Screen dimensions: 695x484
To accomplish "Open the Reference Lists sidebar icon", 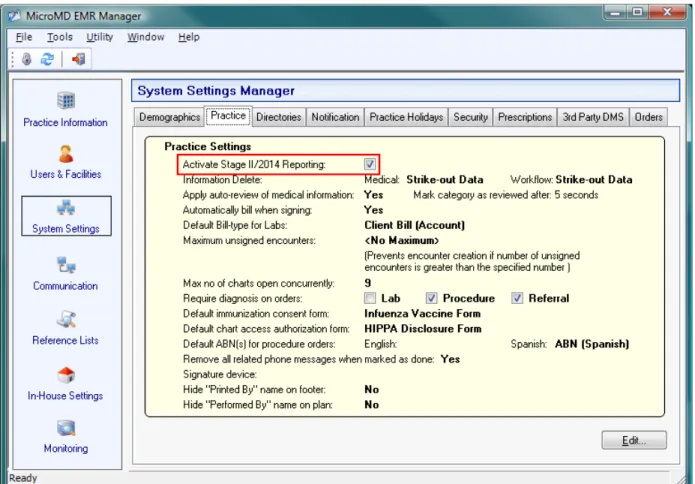I will tap(66, 319).
